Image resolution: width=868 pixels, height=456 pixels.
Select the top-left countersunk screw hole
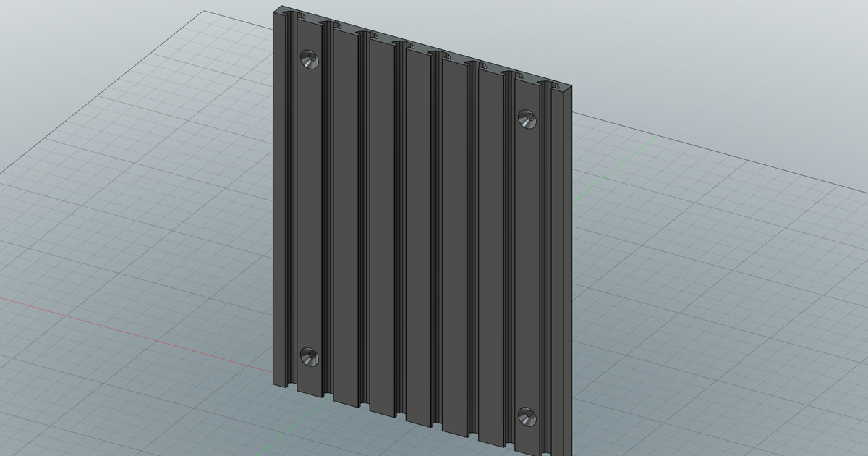point(310,60)
